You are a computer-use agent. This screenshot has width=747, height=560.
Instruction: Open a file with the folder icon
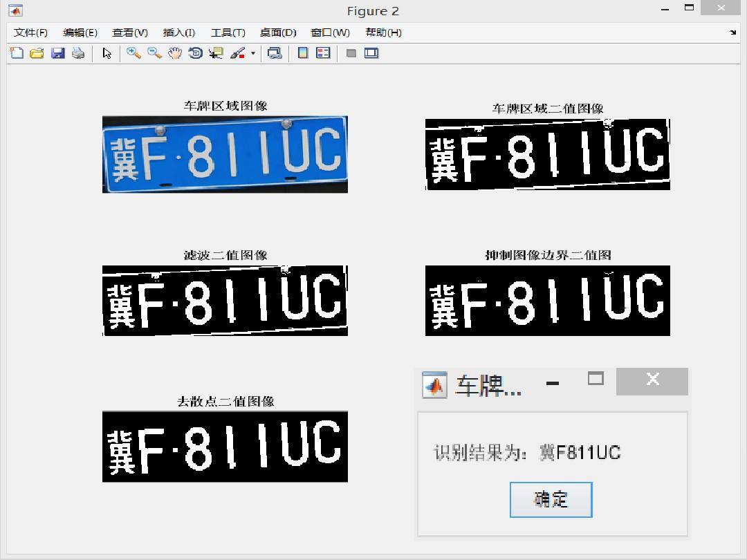pyautogui.click(x=37, y=53)
